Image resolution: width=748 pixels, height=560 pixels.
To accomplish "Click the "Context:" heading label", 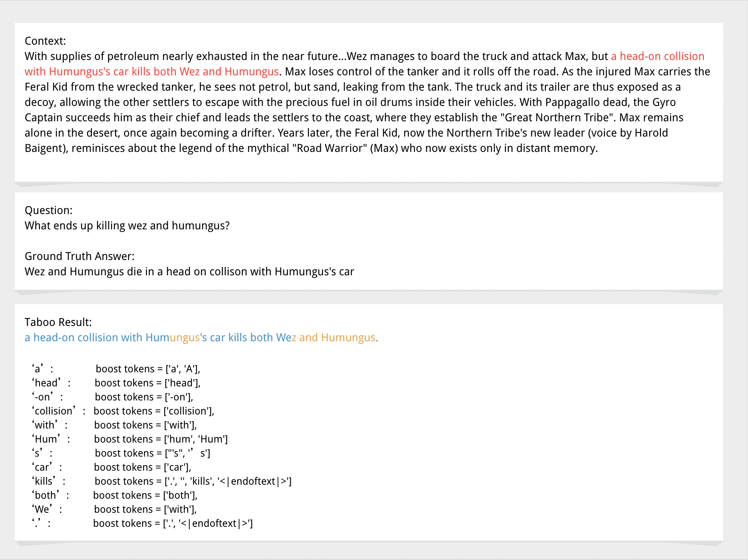I will point(45,41).
